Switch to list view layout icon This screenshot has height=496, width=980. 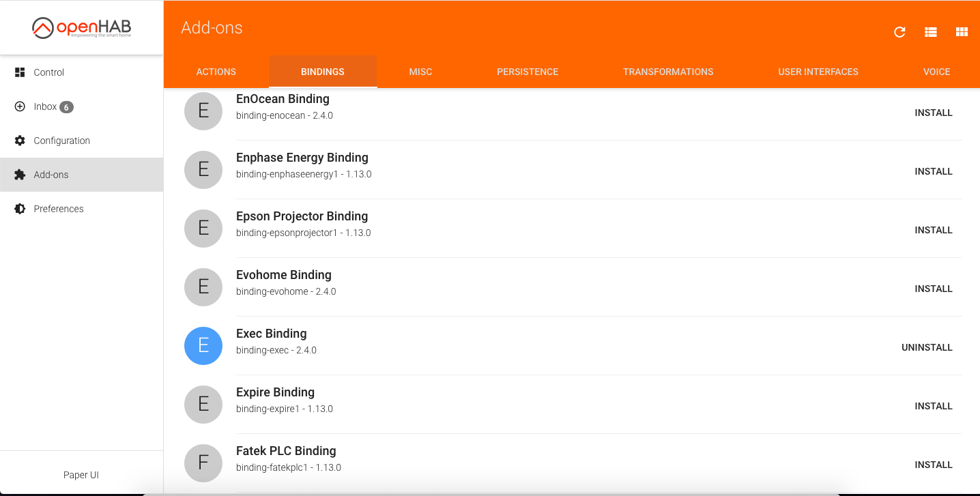[931, 32]
